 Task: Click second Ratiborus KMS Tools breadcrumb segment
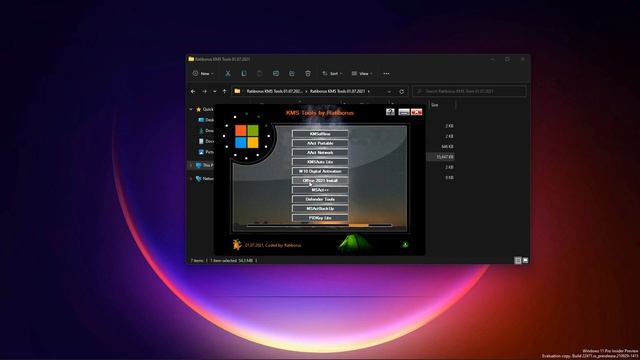[337, 91]
